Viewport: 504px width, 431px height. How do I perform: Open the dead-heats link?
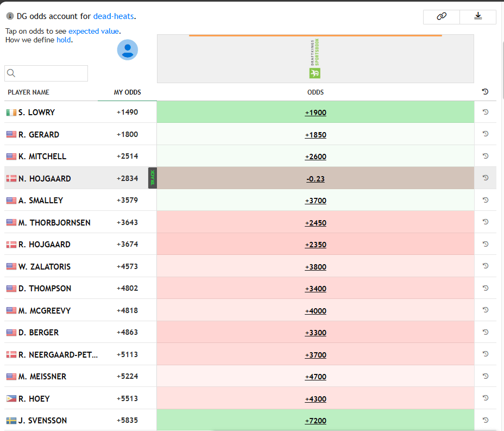(114, 16)
